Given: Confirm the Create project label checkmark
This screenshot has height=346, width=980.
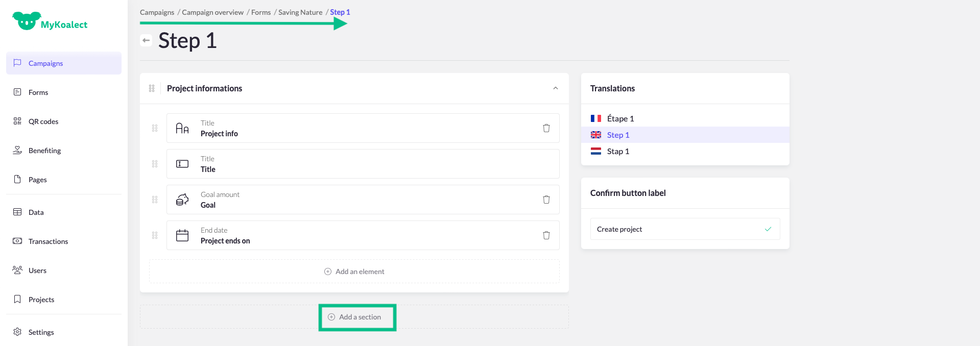Looking at the screenshot, I should pyautogui.click(x=768, y=229).
